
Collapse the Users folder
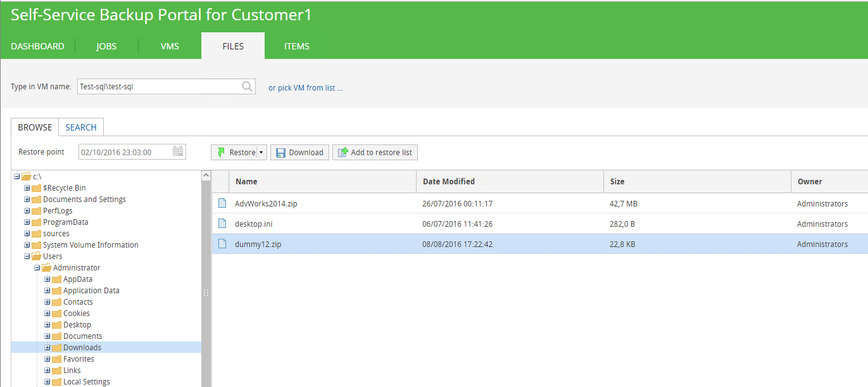(x=27, y=257)
